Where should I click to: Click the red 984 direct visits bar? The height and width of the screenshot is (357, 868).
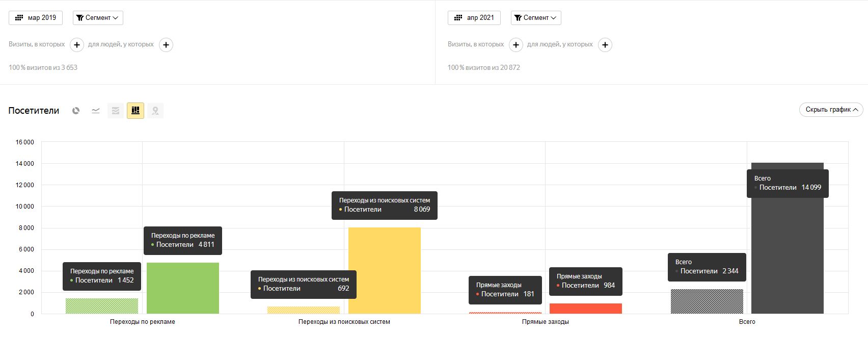click(x=586, y=309)
